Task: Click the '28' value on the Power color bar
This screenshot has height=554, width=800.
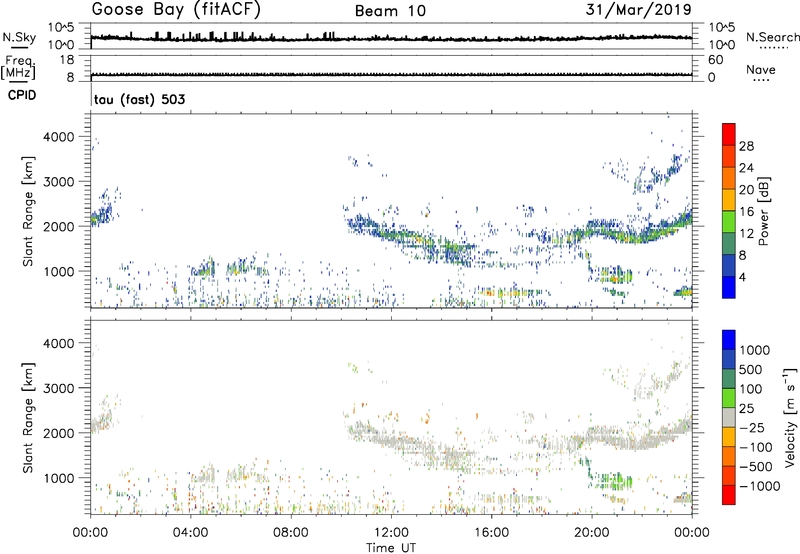Action: click(746, 146)
